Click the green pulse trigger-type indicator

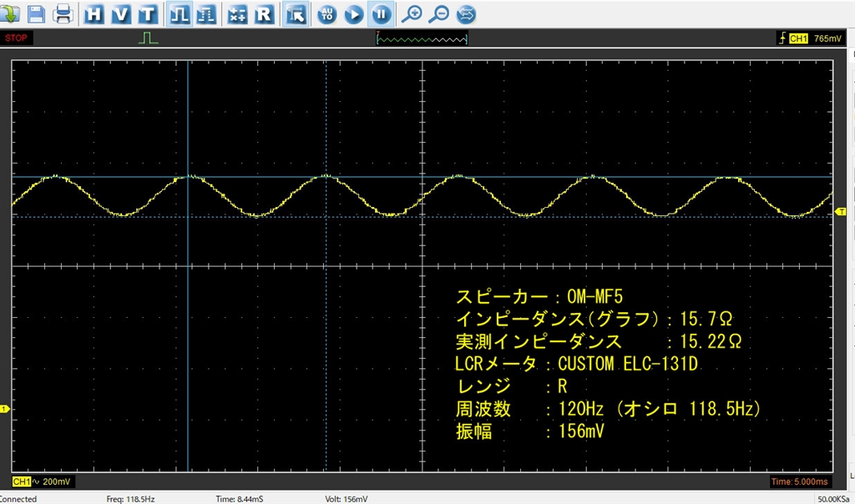click(x=149, y=38)
